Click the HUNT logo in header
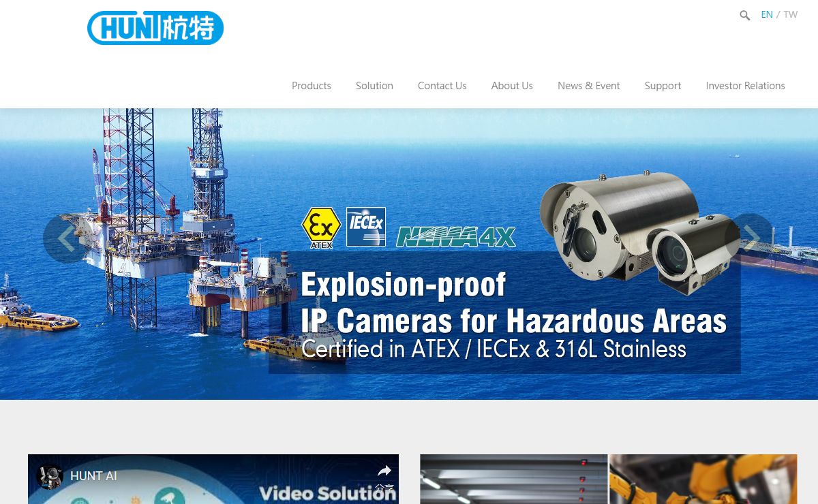818x504 pixels. 155,28
